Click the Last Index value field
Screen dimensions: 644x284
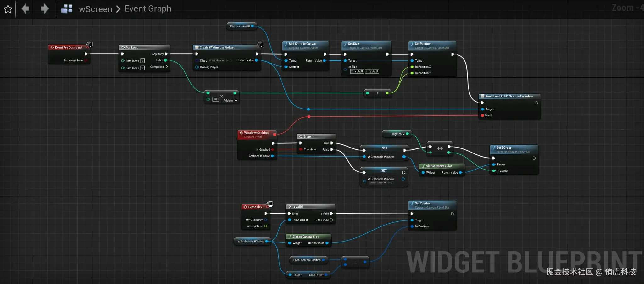142,68
